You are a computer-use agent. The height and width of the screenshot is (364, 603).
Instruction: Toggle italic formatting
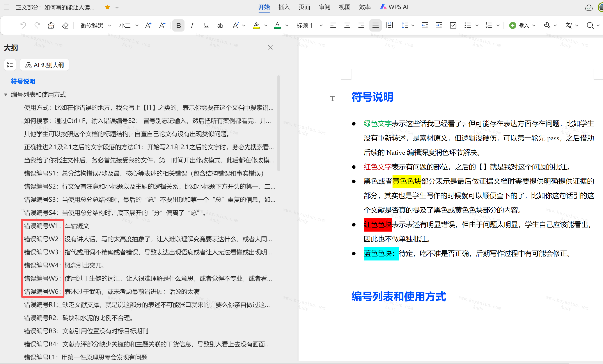click(x=192, y=25)
